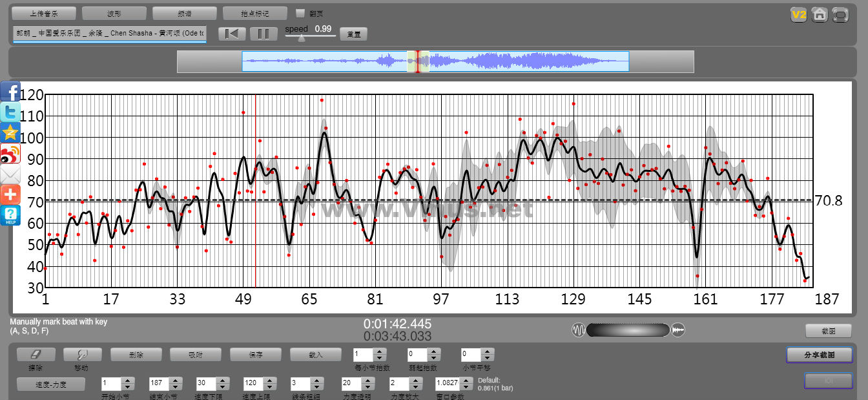Pause the music playback

tap(263, 34)
